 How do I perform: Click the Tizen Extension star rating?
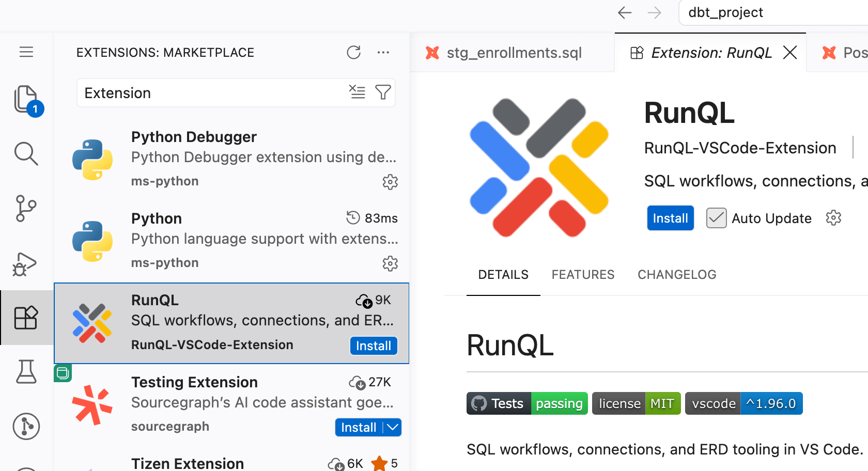(384, 463)
